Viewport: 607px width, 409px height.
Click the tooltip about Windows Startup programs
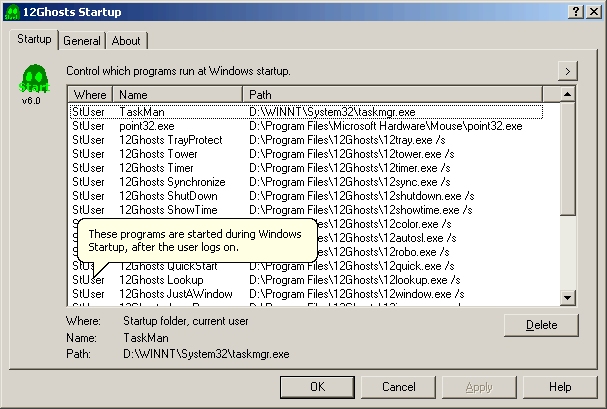click(197, 240)
